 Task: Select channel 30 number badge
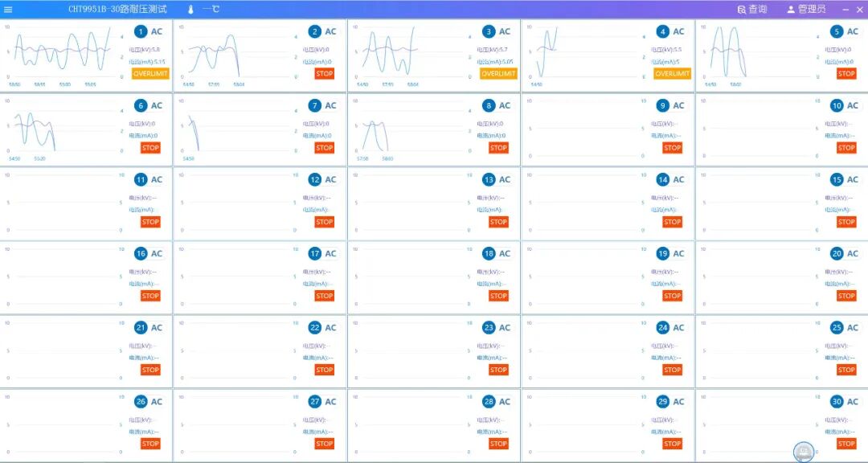tap(837, 402)
